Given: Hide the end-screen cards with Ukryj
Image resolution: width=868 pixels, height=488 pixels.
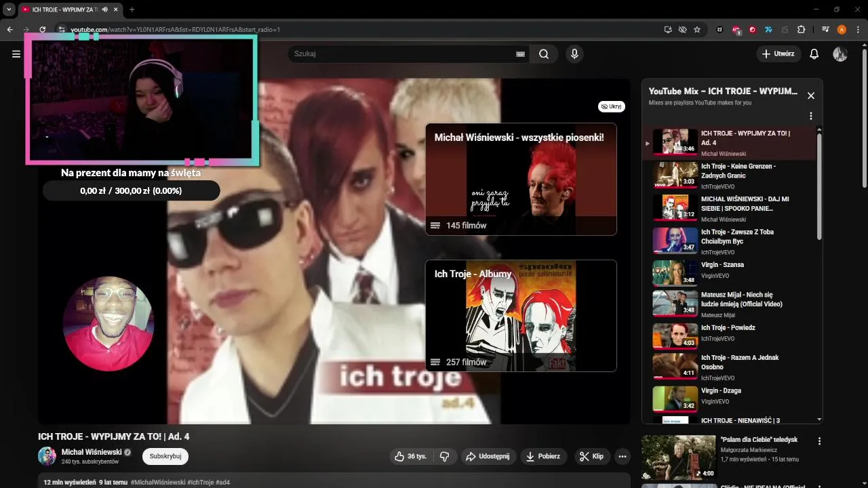Looking at the screenshot, I should coord(612,106).
